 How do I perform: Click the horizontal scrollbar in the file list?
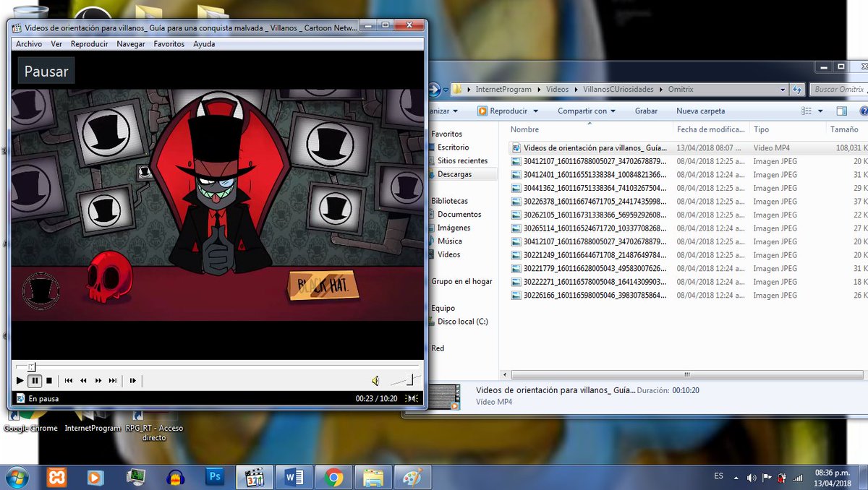687,375
